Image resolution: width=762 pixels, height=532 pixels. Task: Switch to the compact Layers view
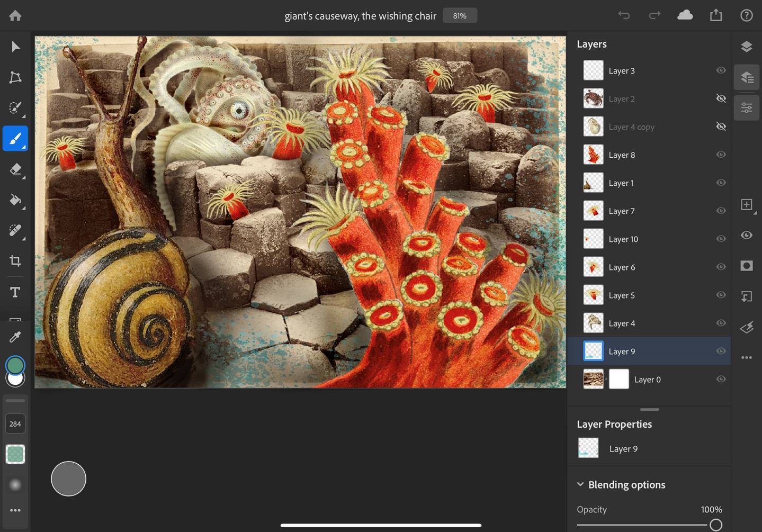point(747,46)
